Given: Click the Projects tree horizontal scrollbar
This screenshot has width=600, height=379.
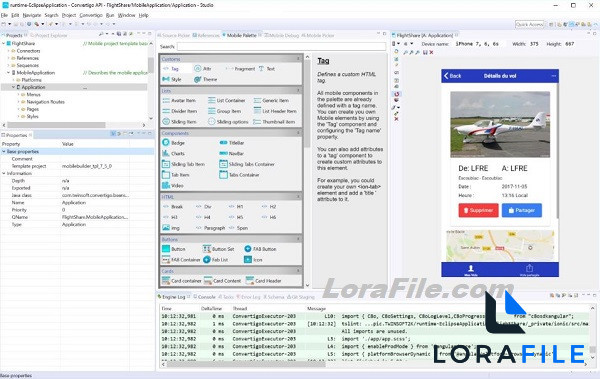Looking at the screenshot, I should pyautogui.click(x=57, y=125).
